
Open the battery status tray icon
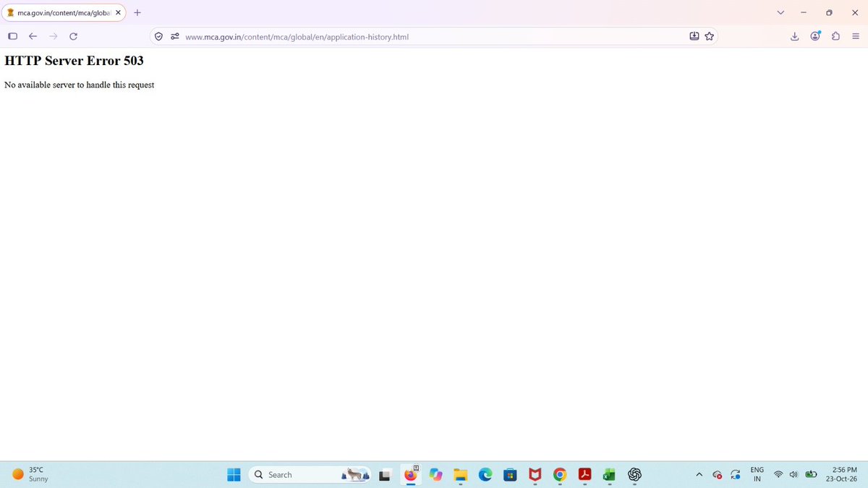811,475
